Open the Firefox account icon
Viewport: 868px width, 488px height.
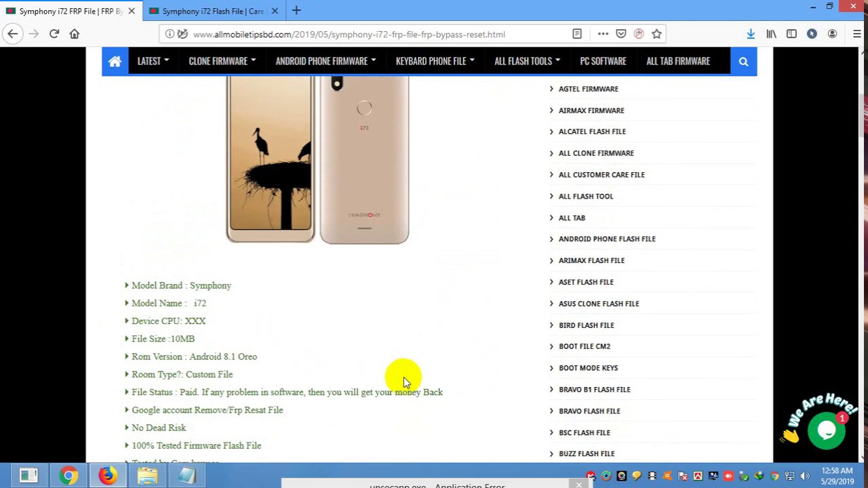[x=832, y=34]
